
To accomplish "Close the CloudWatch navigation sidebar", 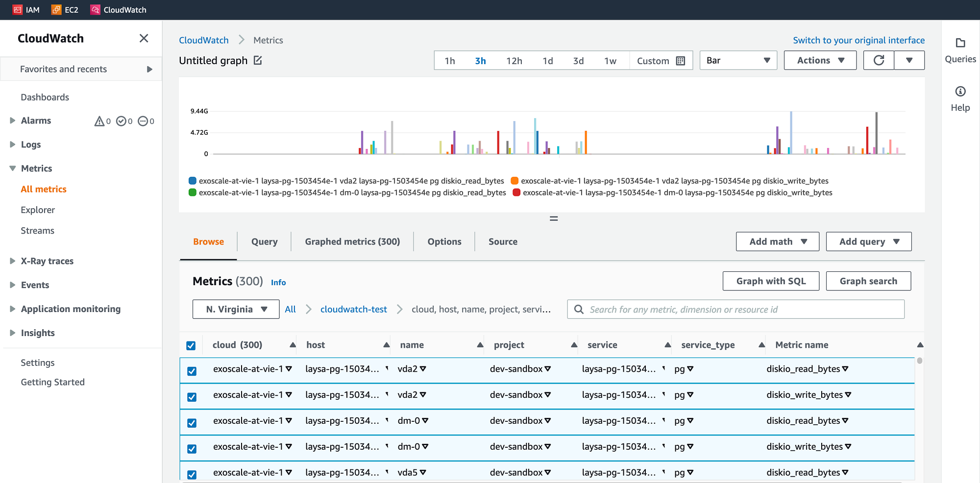I will pos(144,38).
